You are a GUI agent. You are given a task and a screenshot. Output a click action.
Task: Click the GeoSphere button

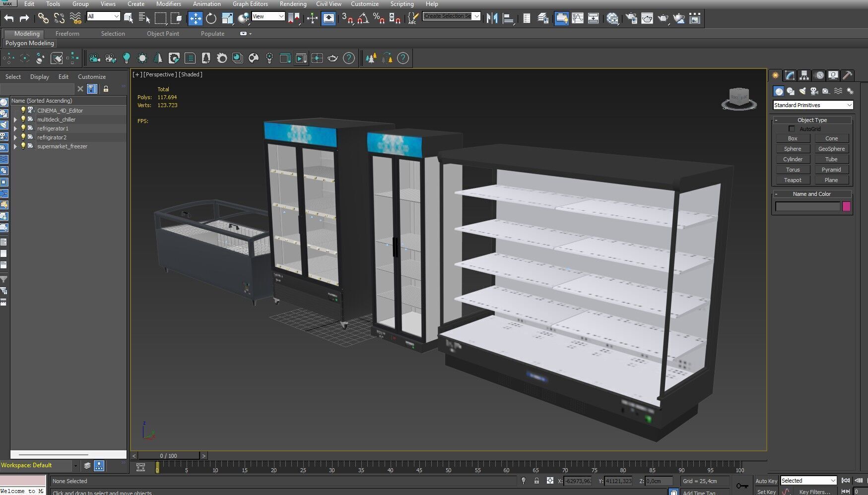[831, 149]
